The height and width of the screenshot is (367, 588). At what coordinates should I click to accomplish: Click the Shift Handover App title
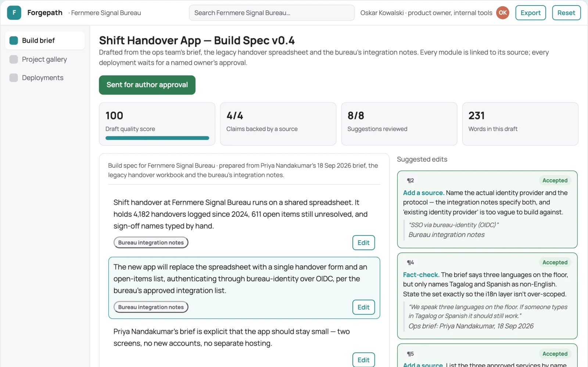point(197,40)
